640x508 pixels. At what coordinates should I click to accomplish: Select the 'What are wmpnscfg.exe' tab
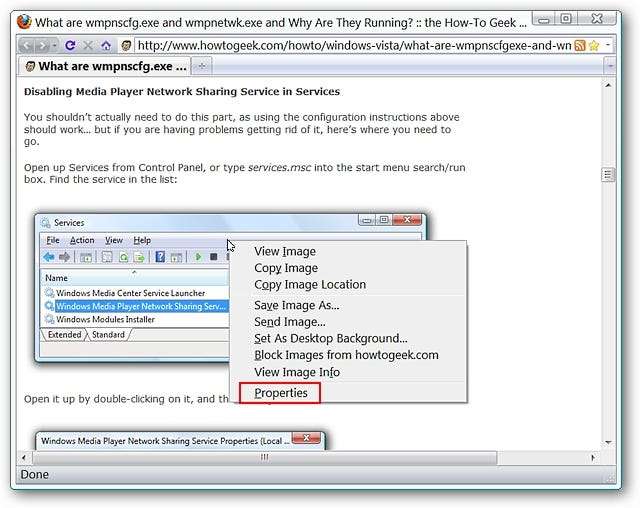[x=105, y=66]
